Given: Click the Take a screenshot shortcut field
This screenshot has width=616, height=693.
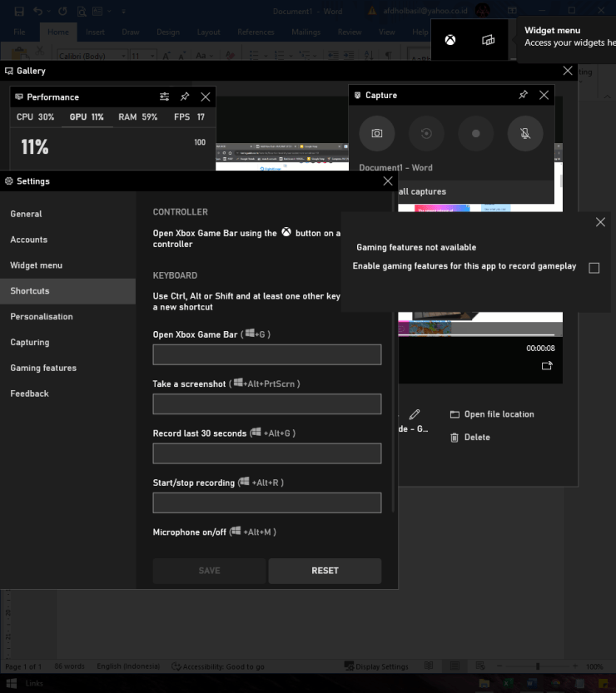Looking at the screenshot, I should 267,404.
